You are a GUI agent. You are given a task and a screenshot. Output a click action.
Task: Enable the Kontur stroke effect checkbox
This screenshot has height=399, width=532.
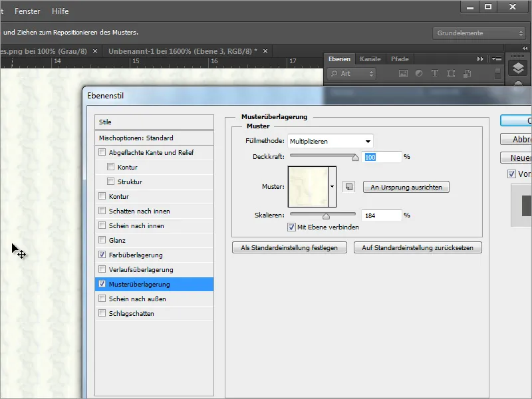pyautogui.click(x=102, y=196)
